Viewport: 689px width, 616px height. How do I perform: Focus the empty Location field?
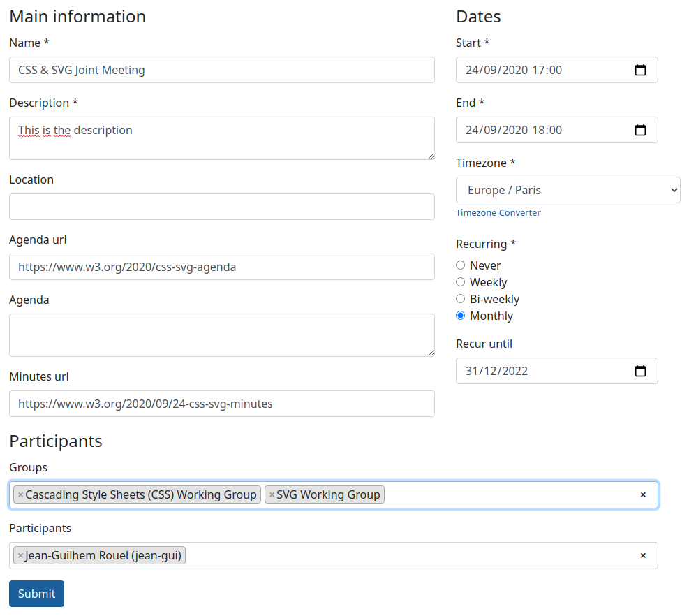click(221, 207)
